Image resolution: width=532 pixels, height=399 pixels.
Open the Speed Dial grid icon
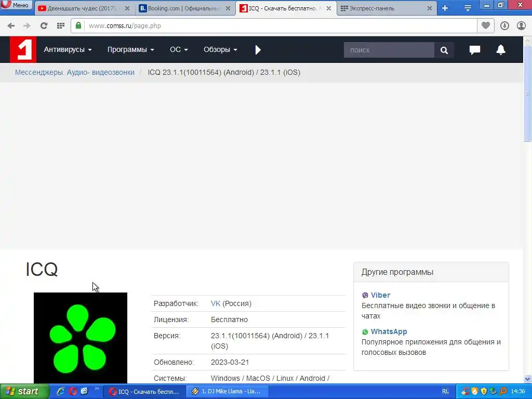pyautogui.click(x=61, y=26)
